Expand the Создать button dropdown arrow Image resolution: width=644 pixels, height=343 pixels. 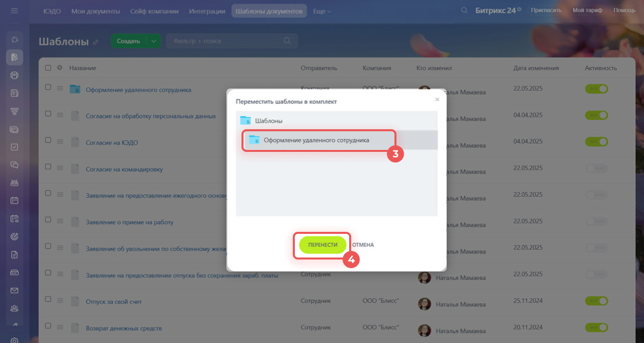[153, 41]
